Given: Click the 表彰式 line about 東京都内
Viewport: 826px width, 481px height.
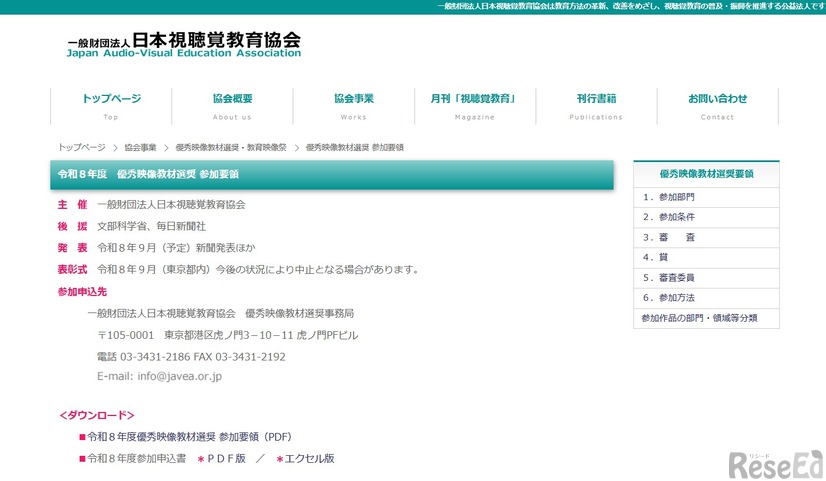Looking at the screenshot, I should click(x=240, y=269).
